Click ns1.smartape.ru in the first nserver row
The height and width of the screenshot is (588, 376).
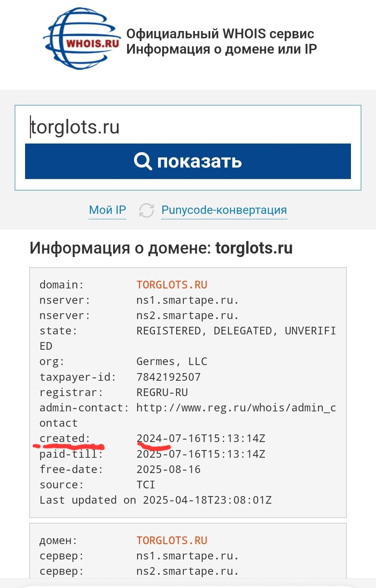click(187, 300)
